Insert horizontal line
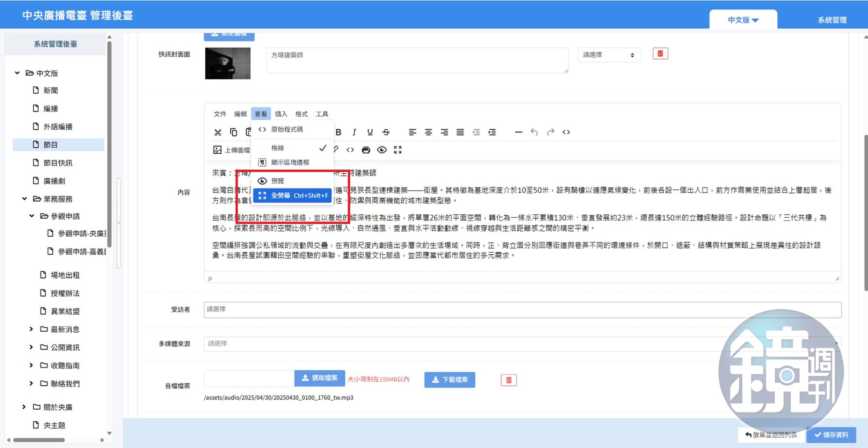 [x=518, y=132]
